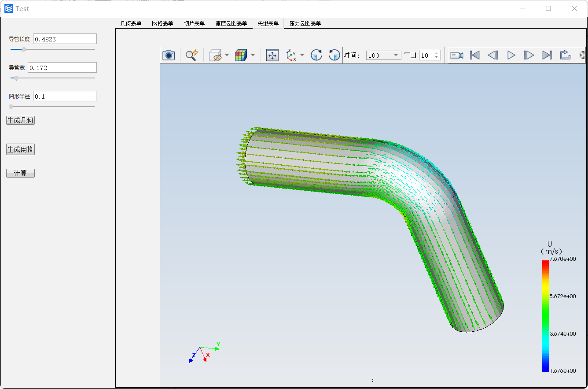Click the fit-to-view arrows icon

click(272, 55)
